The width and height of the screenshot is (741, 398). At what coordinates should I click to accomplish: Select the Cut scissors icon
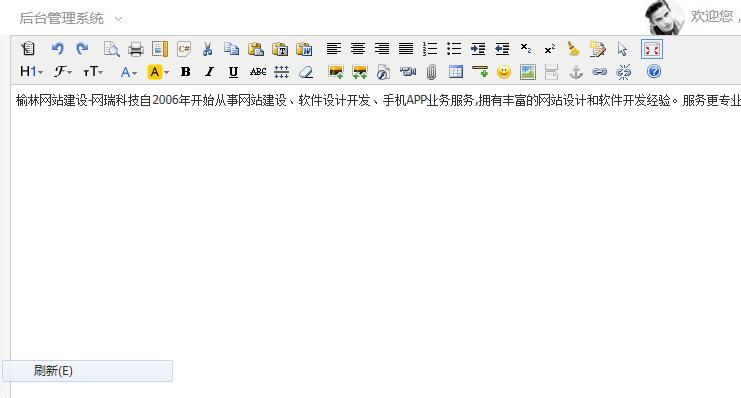coord(207,49)
